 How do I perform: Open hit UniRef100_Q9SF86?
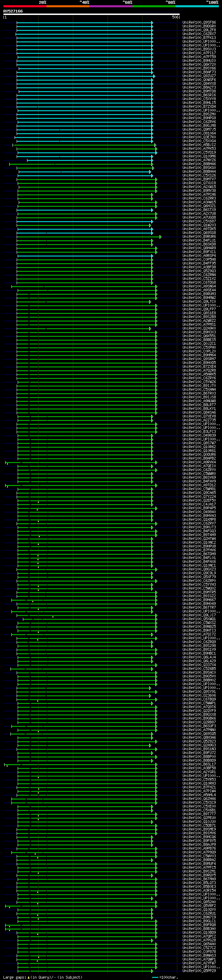tap(199, 23)
